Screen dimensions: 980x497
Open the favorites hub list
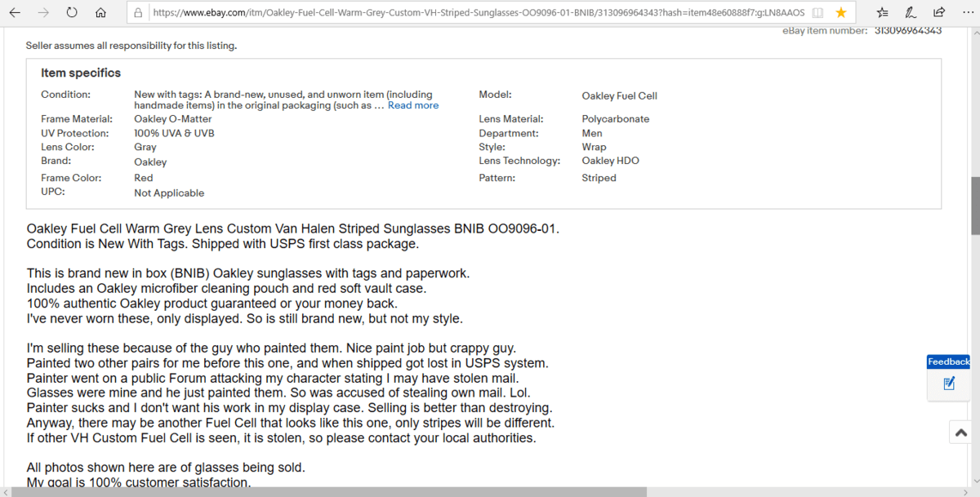(x=882, y=12)
